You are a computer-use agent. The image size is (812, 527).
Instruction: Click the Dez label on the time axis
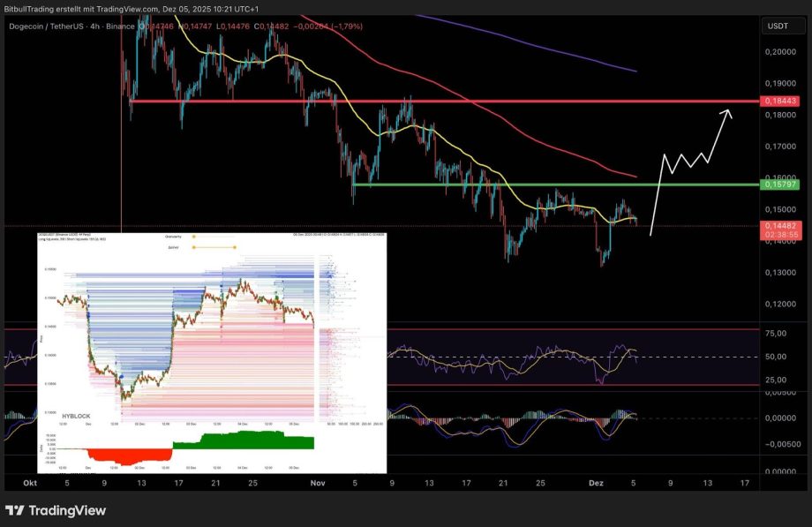click(x=596, y=483)
